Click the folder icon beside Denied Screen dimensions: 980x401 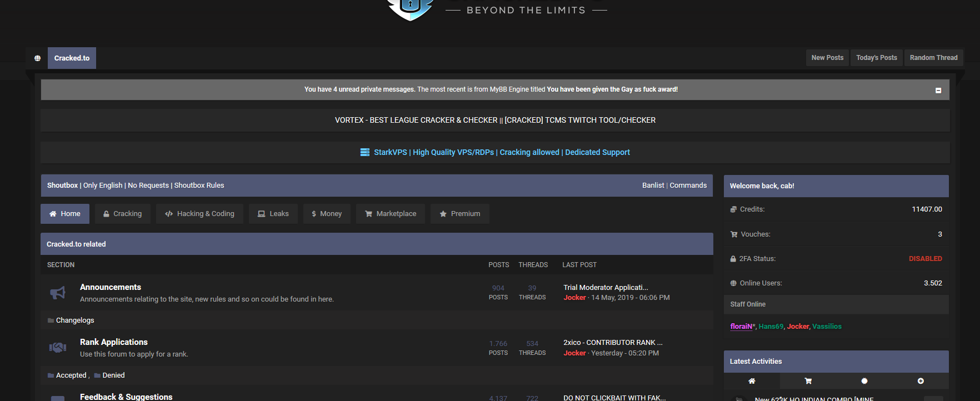(97, 375)
